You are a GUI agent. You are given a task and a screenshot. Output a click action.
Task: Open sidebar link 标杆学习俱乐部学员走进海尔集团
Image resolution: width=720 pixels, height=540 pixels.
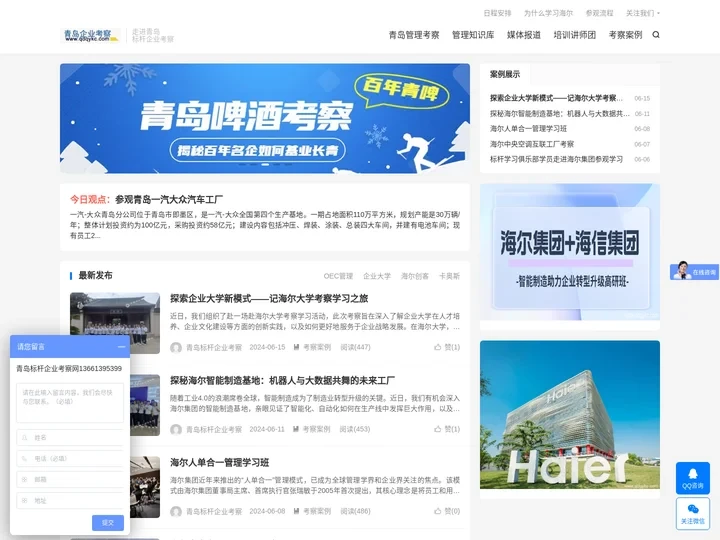tap(556, 159)
